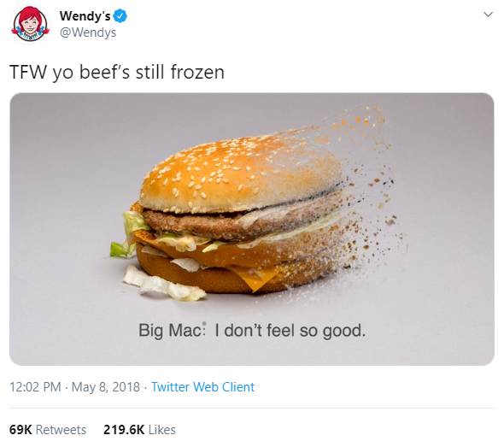
Task: Click the May 8, 2018 date
Action: [106, 387]
